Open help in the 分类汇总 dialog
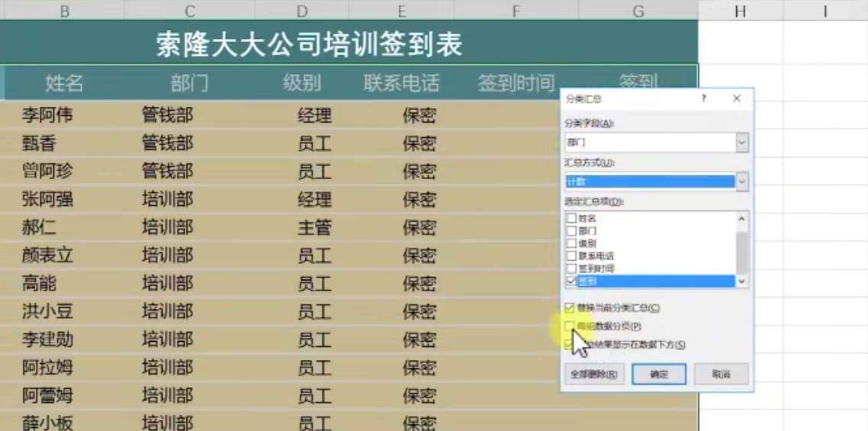The image size is (868, 431). point(703,98)
